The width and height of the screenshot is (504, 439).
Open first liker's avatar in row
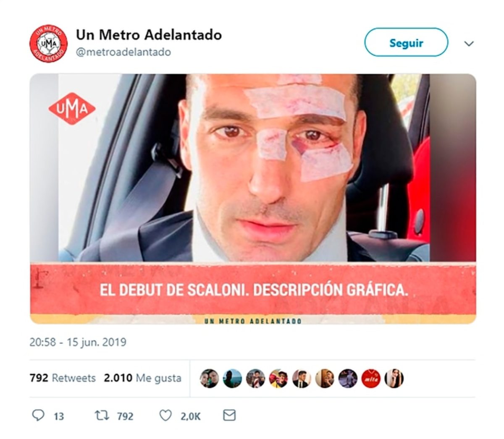point(209,379)
